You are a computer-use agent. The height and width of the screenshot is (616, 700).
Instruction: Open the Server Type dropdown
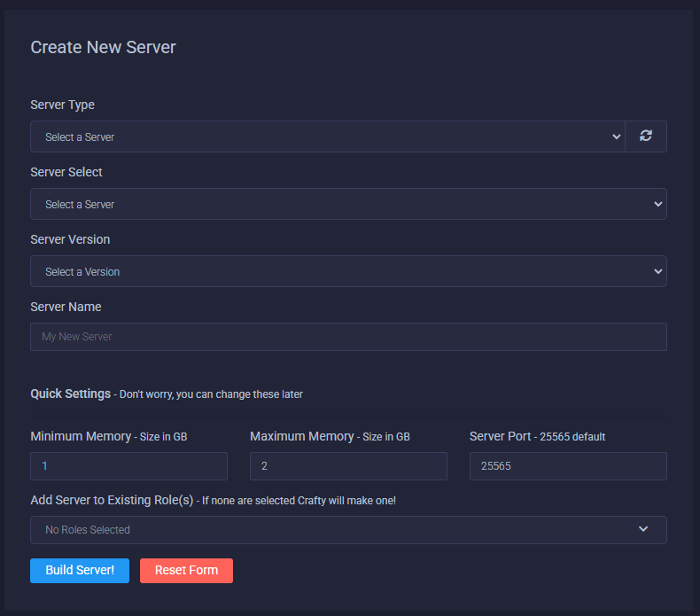(328, 136)
